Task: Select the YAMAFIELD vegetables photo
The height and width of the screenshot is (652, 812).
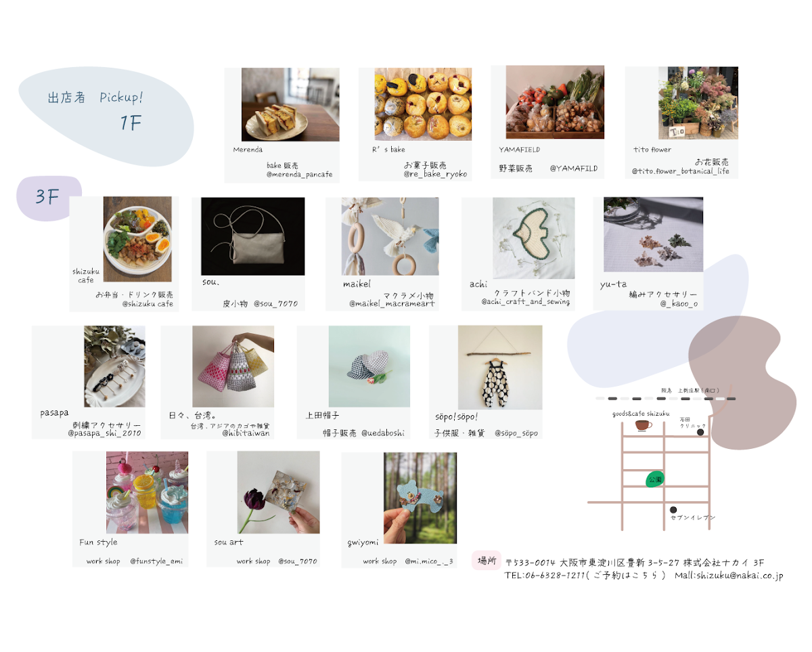Action: (555, 102)
